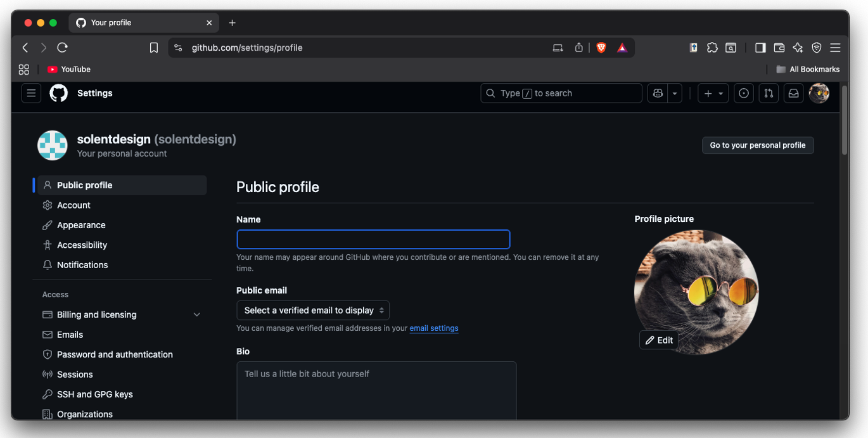Open the Copilot chat icon
Viewport: 868px width, 438px height.
658,93
